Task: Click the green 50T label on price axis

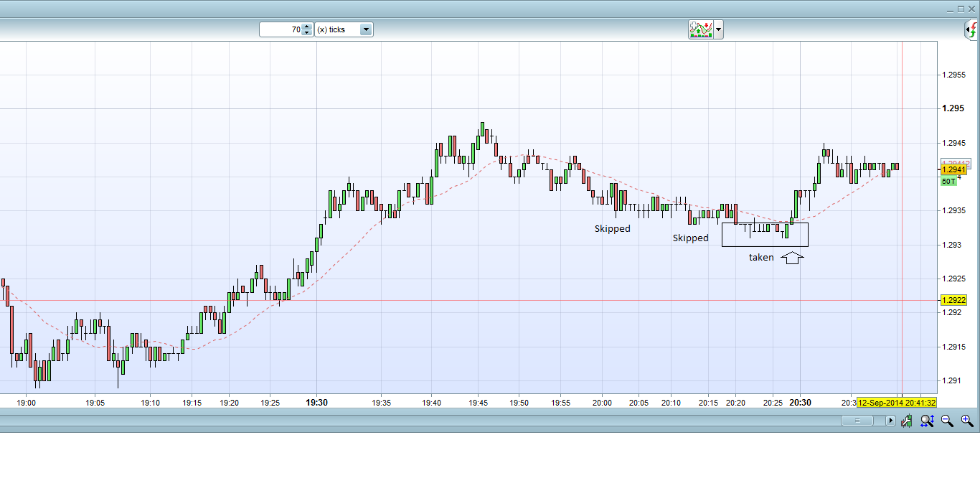Action: pyautogui.click(x=948, y=182)
